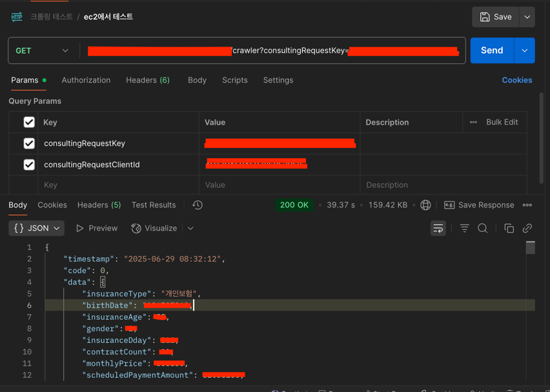550x392 pixels.
Task: Uncheck the consultingRequestKey parameter checkbox
Action: click(29, 143)
